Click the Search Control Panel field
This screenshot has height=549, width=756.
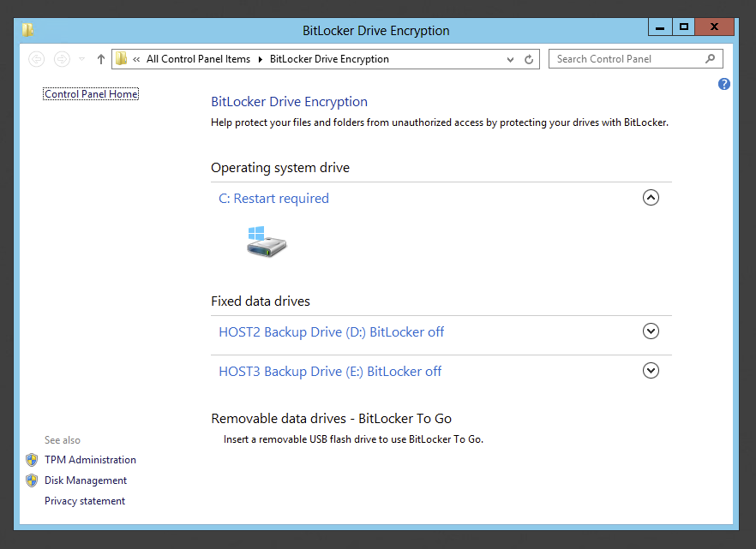coord(626,59)
